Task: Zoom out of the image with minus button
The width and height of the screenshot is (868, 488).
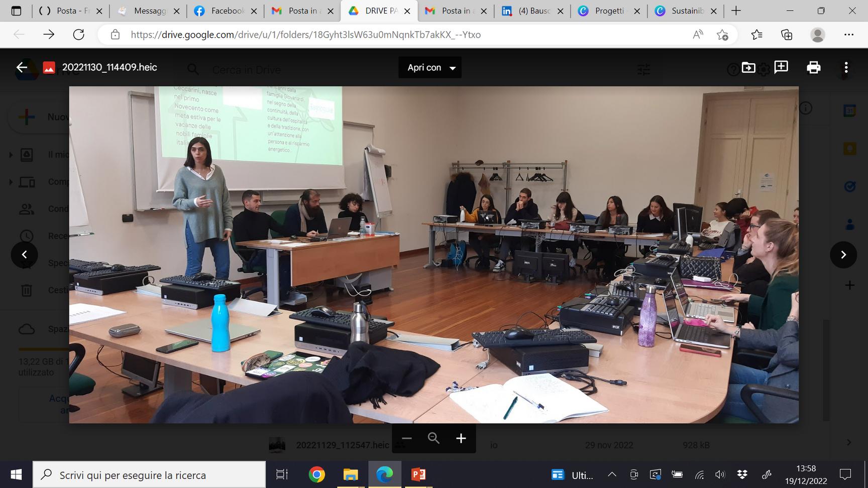Action: [x=406, y=438]
